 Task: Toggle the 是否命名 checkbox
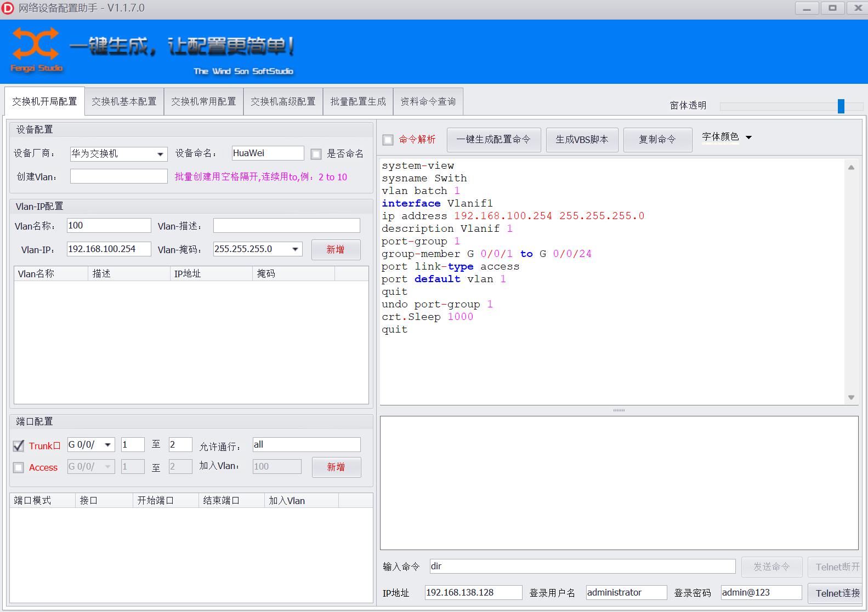[316, 154]
